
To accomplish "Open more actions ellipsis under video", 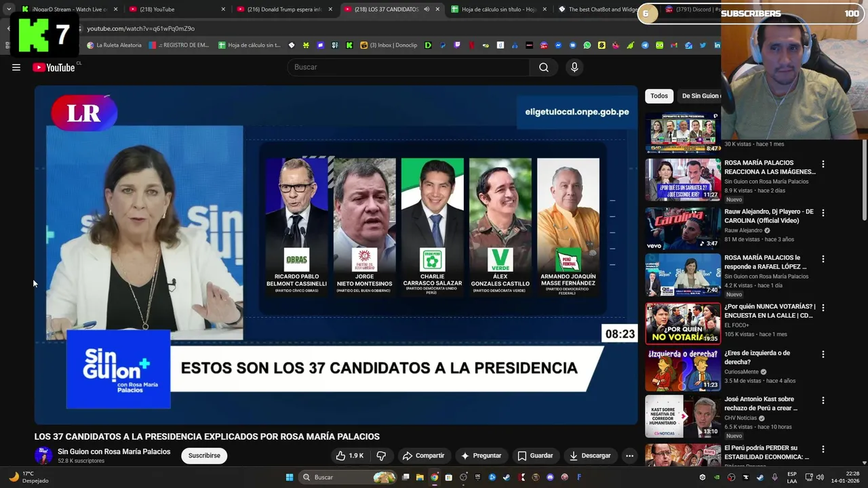I will 629,455.
